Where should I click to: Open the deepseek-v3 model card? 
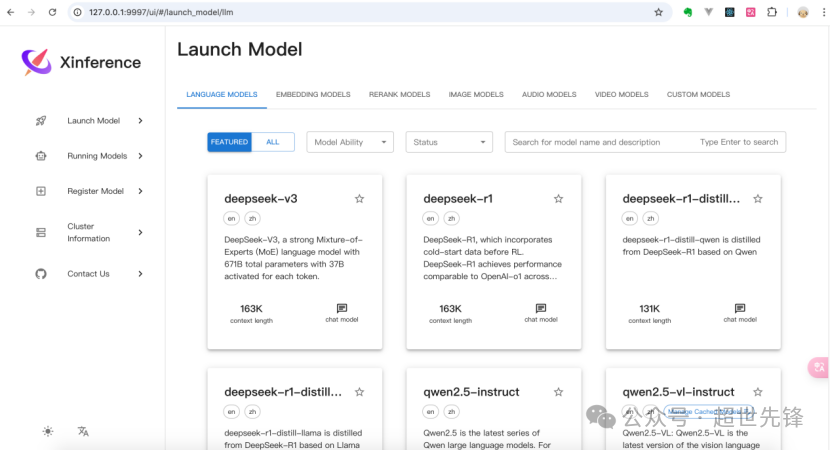point(295,262)
